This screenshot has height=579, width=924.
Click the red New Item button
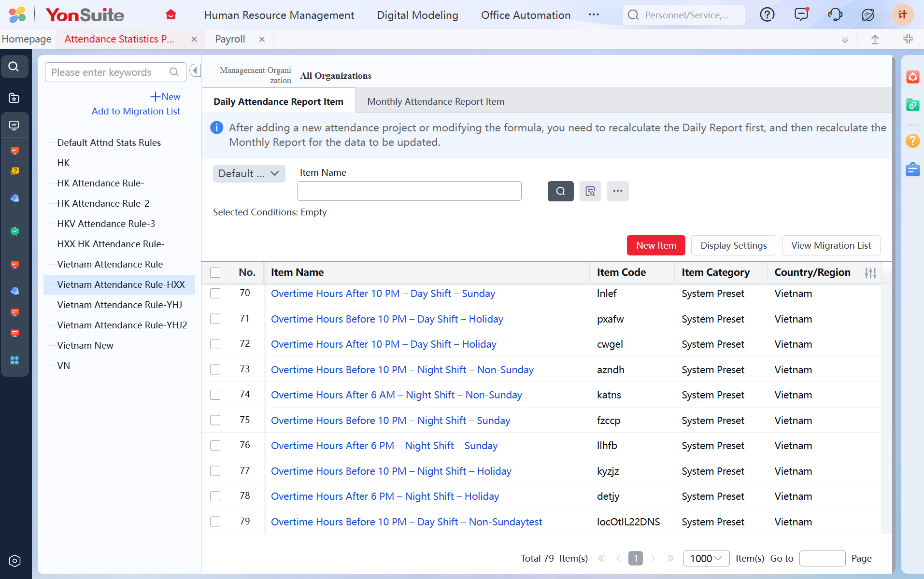(x=655, y=246)
